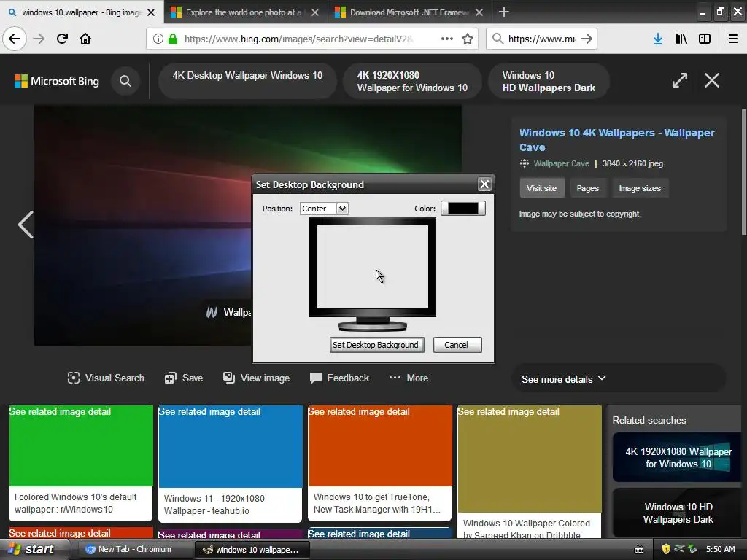The image size is (747, 560).
Task: Open orange Windows 10 TrueTone related image
Action: (x=380, y=463)
